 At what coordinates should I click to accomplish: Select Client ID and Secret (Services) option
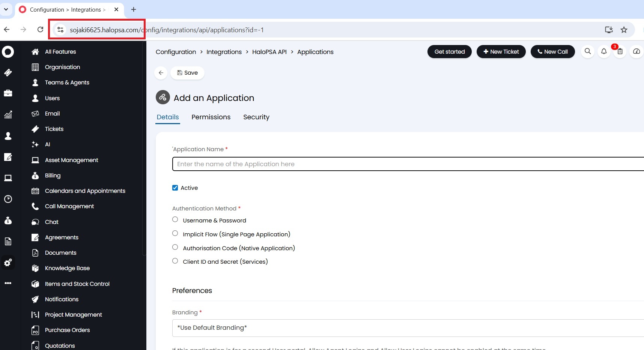coord(175,261)
